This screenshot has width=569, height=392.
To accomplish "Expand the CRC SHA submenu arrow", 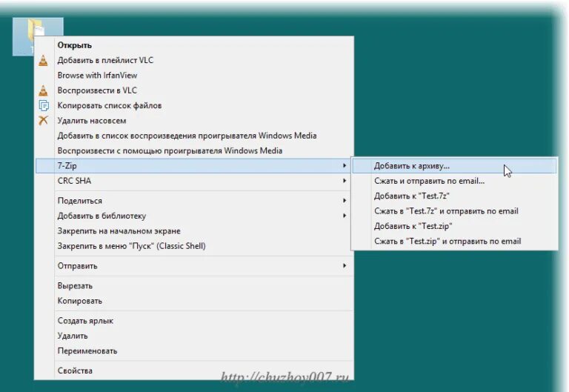I will pyautogui.click(x=344, y=181).
